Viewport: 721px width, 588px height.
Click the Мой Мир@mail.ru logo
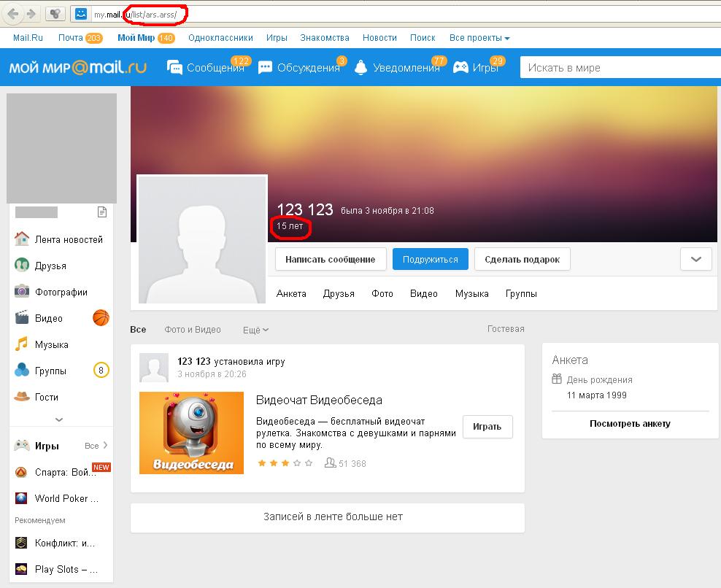[77, 68]
